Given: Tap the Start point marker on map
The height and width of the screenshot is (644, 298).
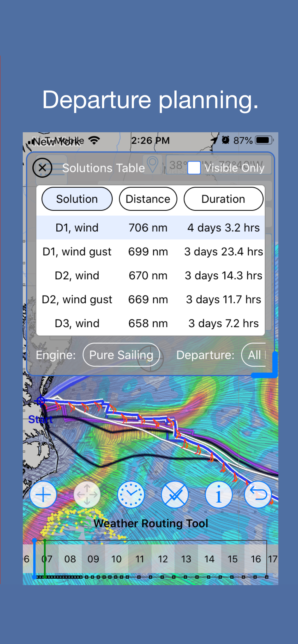Looking at the screenshot, I should tap(41, 401).
